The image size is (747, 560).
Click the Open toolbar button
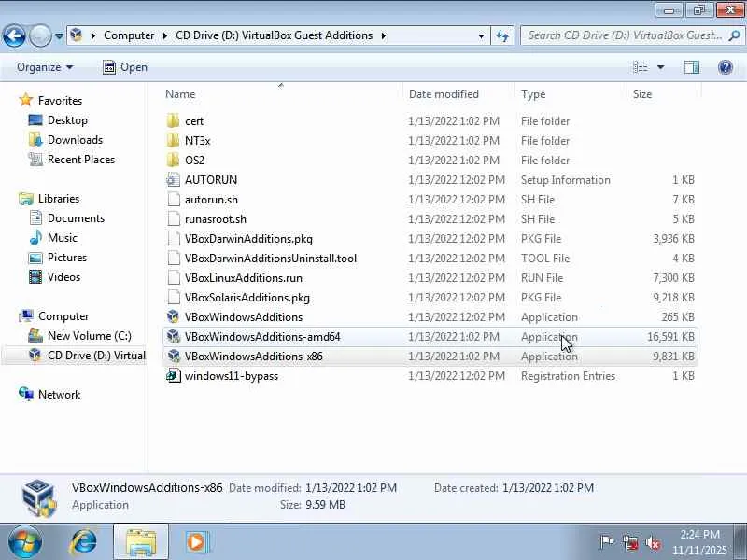coord(125,67)
